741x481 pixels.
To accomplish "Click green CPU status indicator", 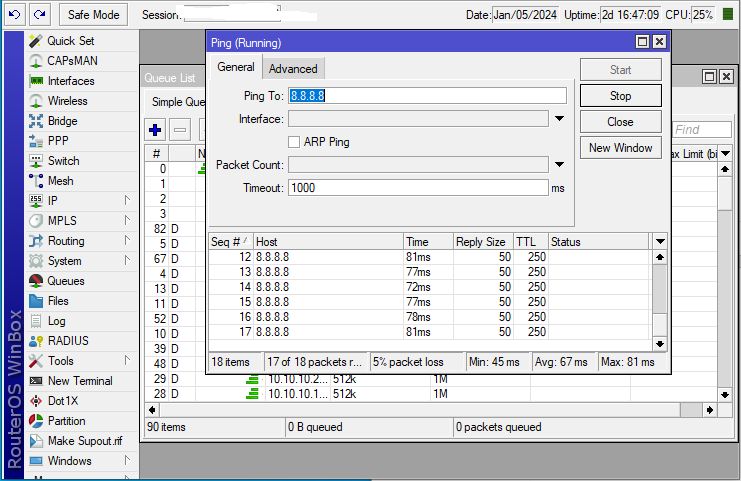I will (x=728, y=15).
